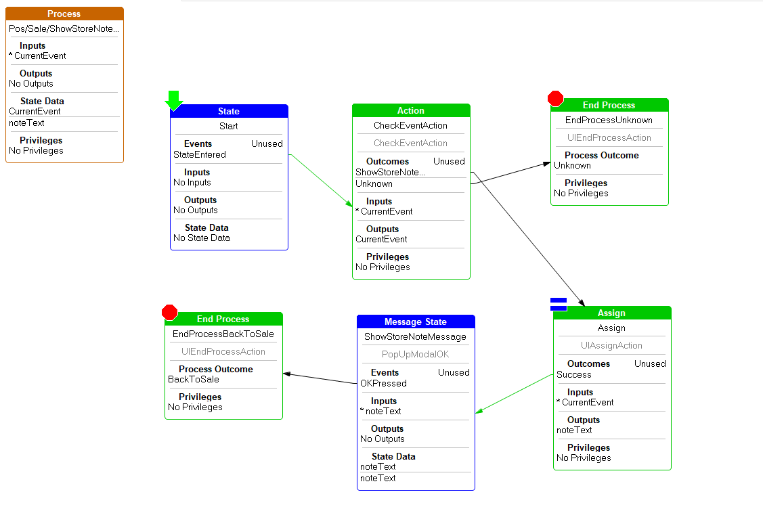Click the EndProcessUnknown name
763x532 pixels.
point(609,120)
